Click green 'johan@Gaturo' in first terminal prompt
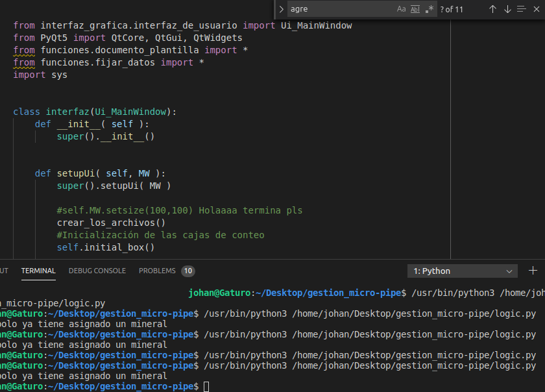 click(219, 293)
